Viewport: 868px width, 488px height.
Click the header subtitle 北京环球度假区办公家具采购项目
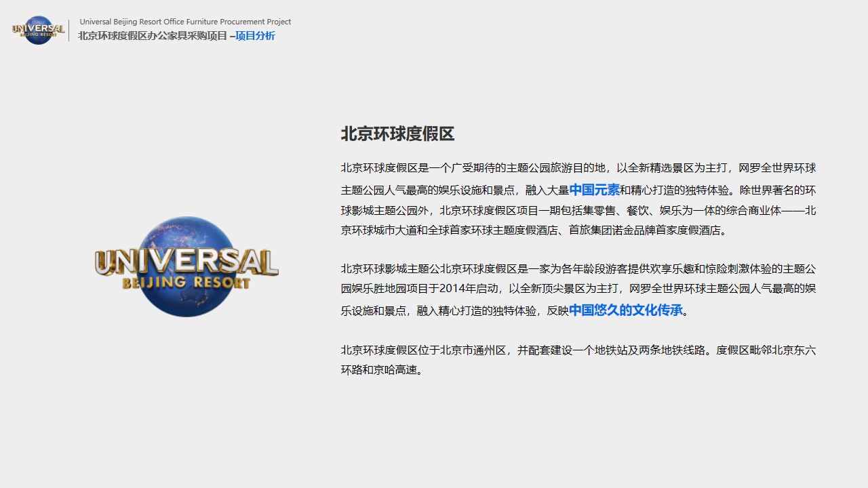pyautogui.click(x=153, y=36)
